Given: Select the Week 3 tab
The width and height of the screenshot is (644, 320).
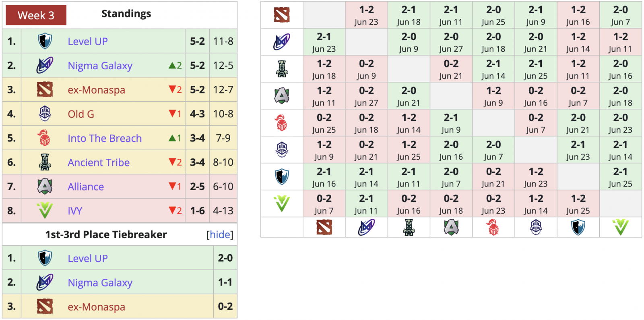Looking at the screenshot, I should click(x=36, y=15).
